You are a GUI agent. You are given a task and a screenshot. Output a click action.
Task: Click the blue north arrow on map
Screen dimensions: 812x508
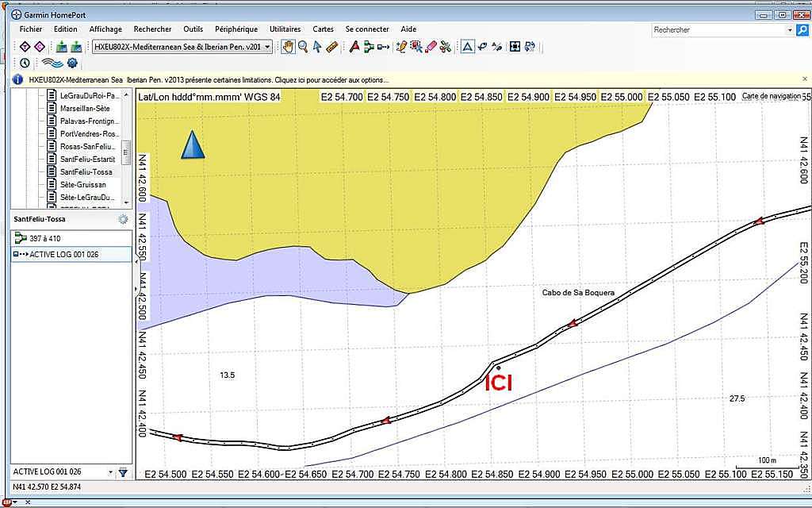point(193,144)
